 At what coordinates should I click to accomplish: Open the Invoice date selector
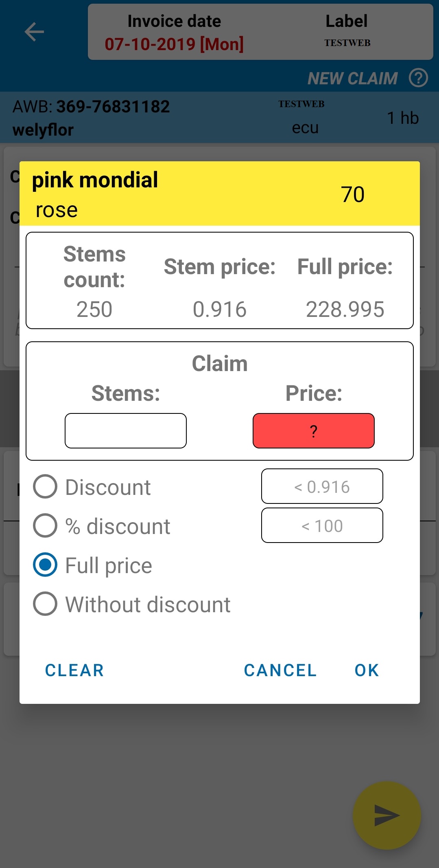[174, 33]
